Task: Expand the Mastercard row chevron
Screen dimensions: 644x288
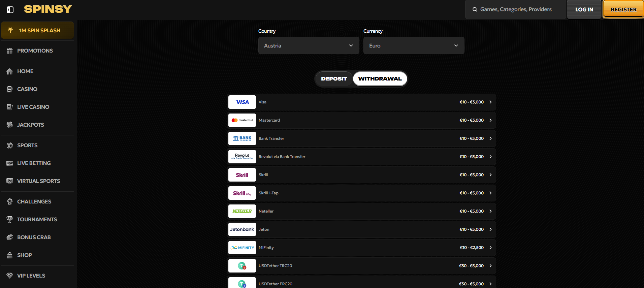Action: click(490, 120)
